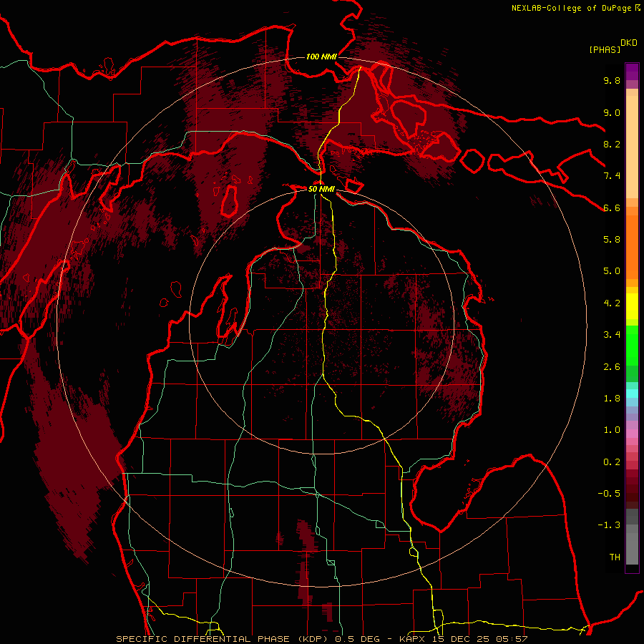Select the gray band beside TH
The height and width of the screenshot is (644, 644).
(632, 548)
